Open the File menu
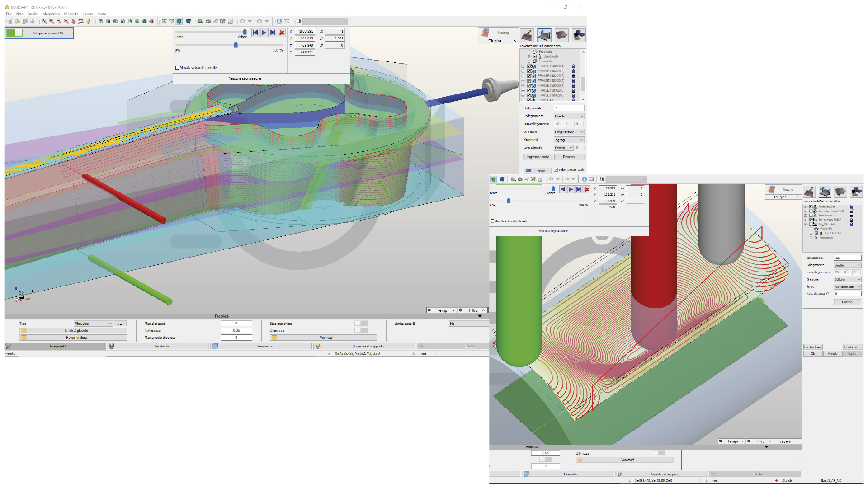Viewport: 868px width, 488px height. [9, 14]
